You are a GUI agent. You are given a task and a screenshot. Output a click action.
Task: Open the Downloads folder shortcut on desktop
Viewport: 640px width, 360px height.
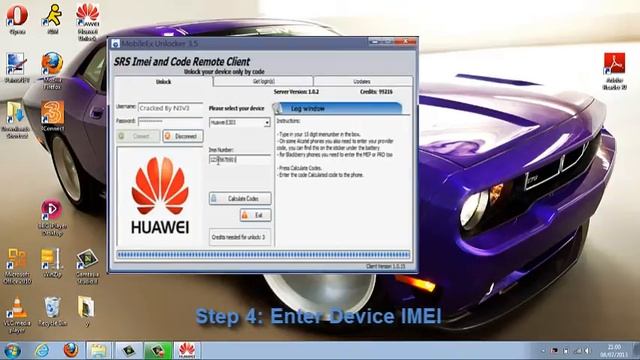coord(16,120)
